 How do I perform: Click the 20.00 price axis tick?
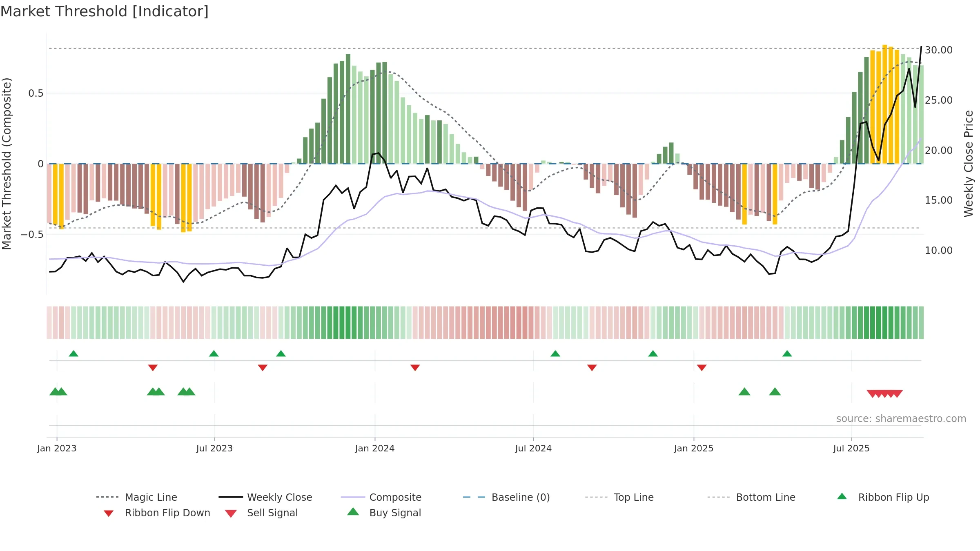[939, 151]
